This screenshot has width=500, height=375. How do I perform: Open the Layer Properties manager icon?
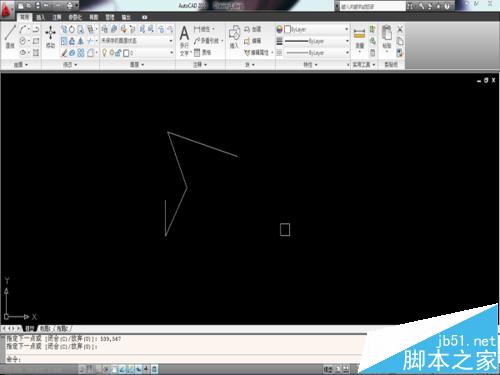coord(104,29)
